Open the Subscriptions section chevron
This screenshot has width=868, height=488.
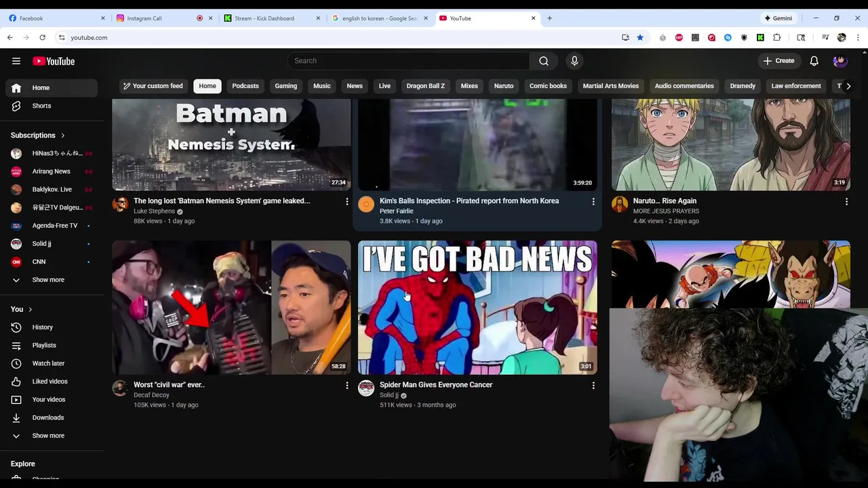(63, 136)
